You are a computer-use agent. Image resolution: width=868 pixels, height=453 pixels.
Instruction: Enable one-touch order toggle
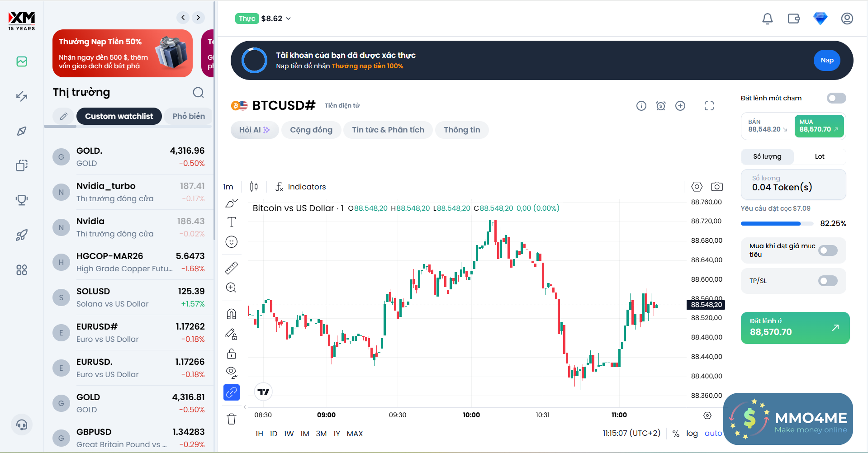[x=836, y=98]
